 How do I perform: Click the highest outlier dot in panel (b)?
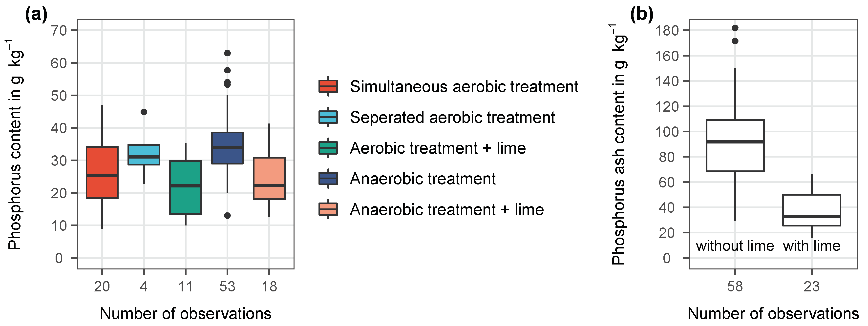[735, 28]
